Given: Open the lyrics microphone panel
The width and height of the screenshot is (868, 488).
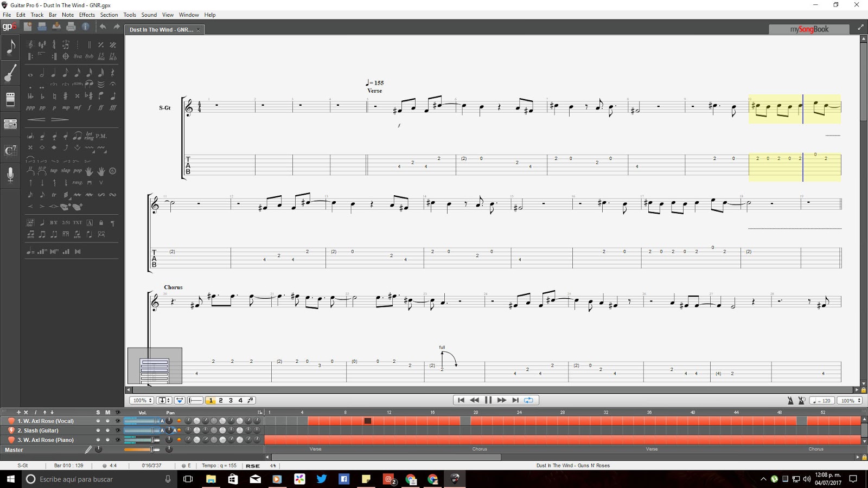Looking at the screenshot, I should pos(11,175).
